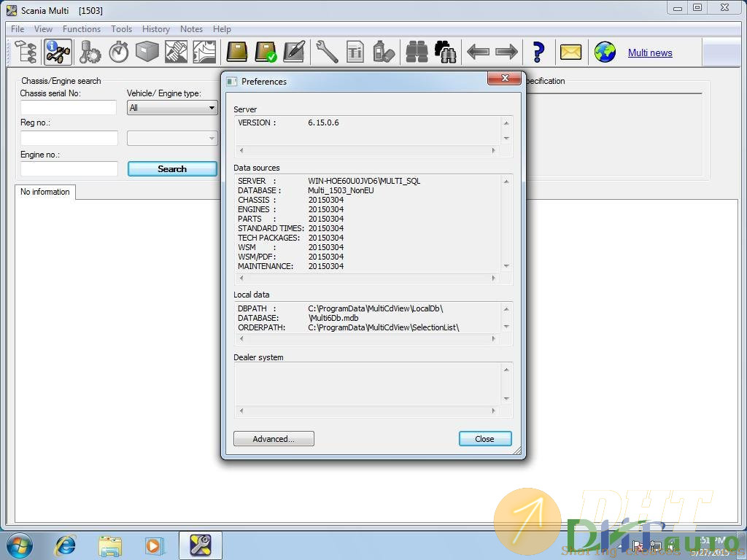Click the plain binoculars search icon
Viewport: 747px width, 560px height.
417,52
